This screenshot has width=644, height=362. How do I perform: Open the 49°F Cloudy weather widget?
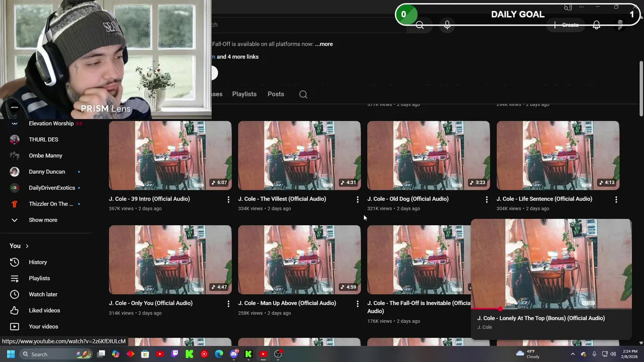coord(527,354)
